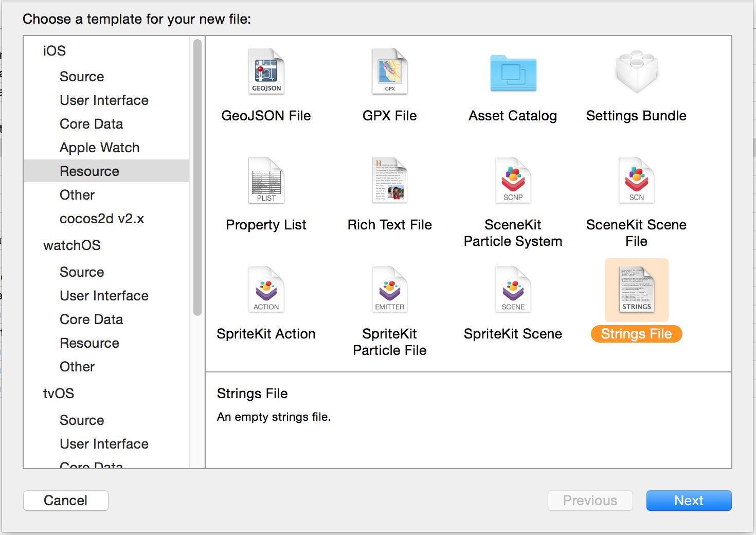The width and height of the screenshot is (756, 535).
Task: Select the cocos2d v2.x category
Action: pos(102,219)
